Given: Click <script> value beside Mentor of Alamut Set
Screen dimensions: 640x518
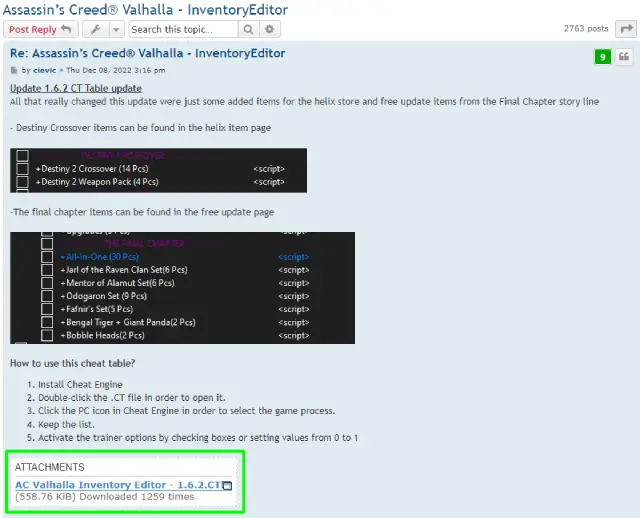Looking at the screenshot, I should pos(294,283).
